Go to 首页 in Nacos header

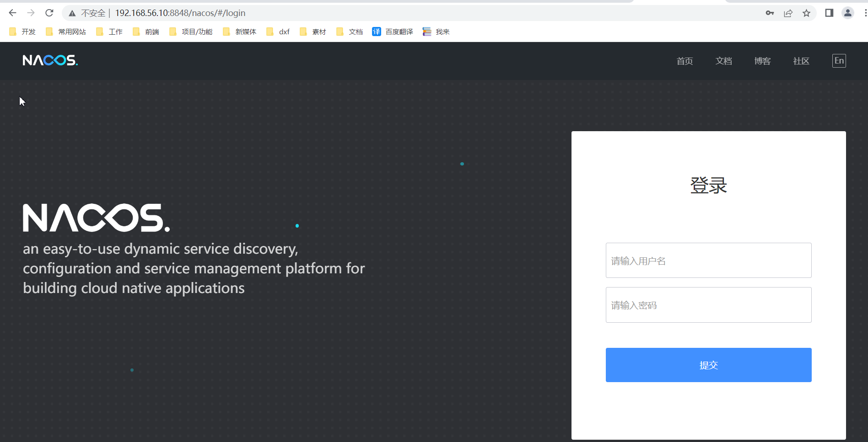685,61
